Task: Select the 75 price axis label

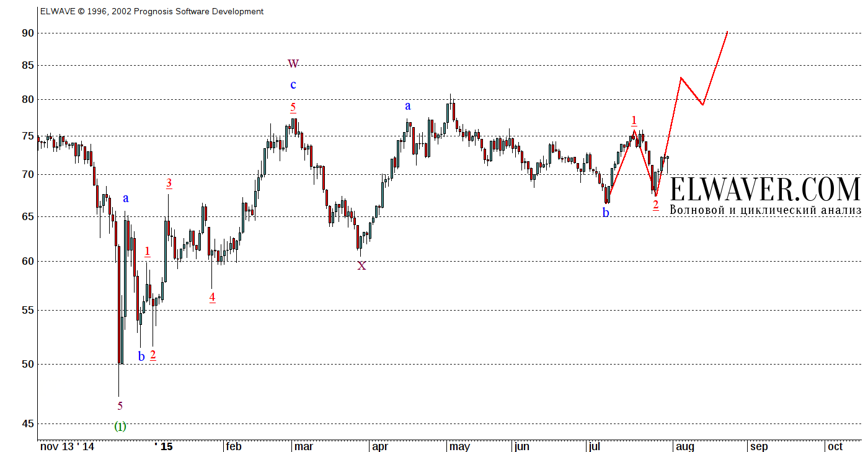Action: pos(27,136)
